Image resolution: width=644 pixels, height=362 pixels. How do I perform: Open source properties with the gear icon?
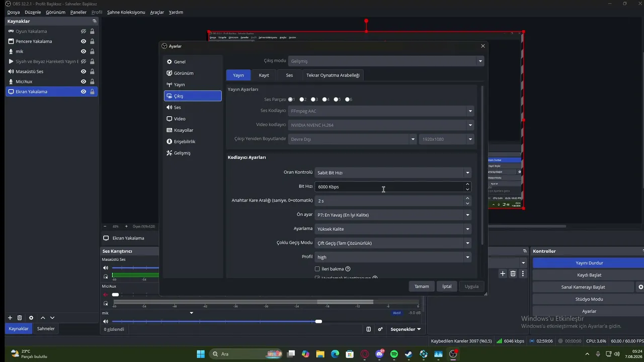pyautogui.click(x=31, y=318)
